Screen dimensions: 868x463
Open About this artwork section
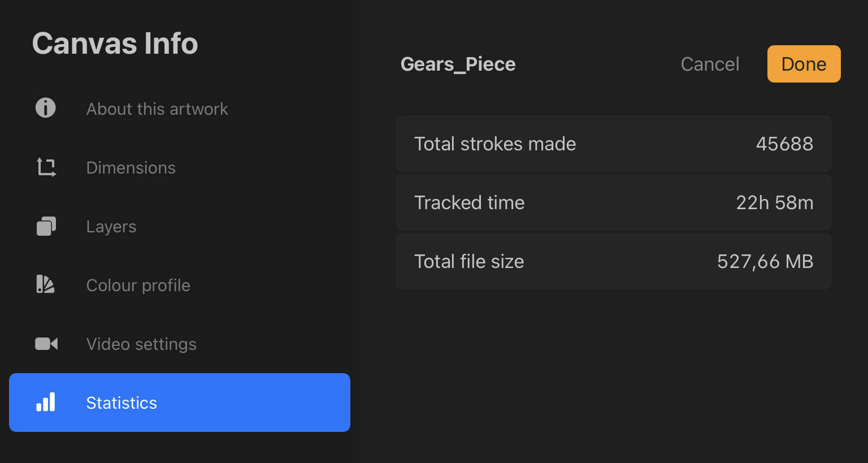pyautogui.click(x=157, y=109)
